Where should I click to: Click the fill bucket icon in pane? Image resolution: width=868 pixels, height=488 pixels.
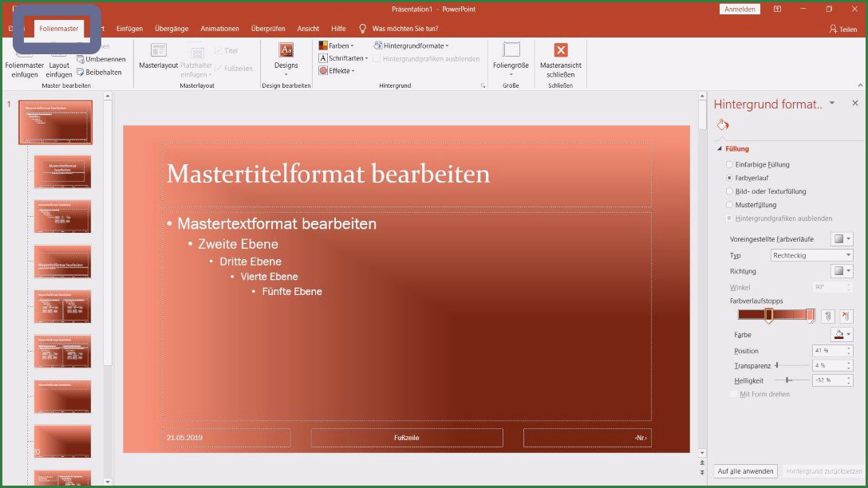click(723, 125)
